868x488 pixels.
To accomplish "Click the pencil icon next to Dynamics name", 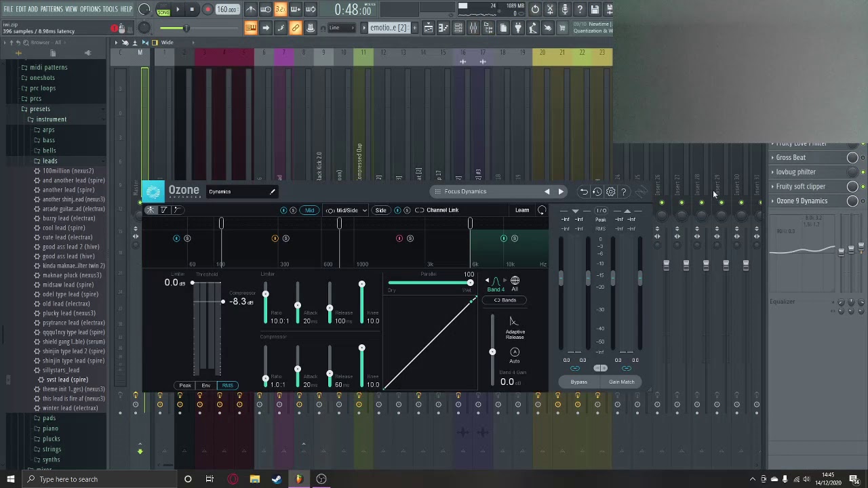I will pyautogui.click(x=273, y=192).
